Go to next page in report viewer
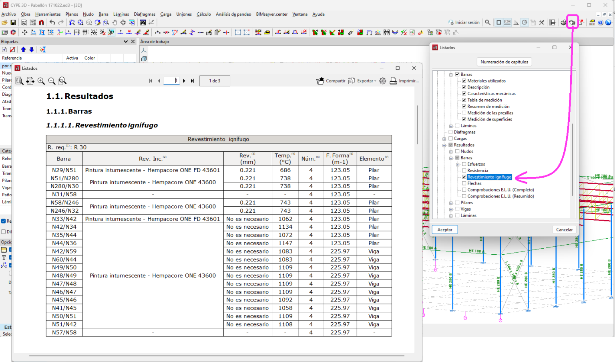The height and width of the screenshot is (364, 615). click(x=184, y=81)
